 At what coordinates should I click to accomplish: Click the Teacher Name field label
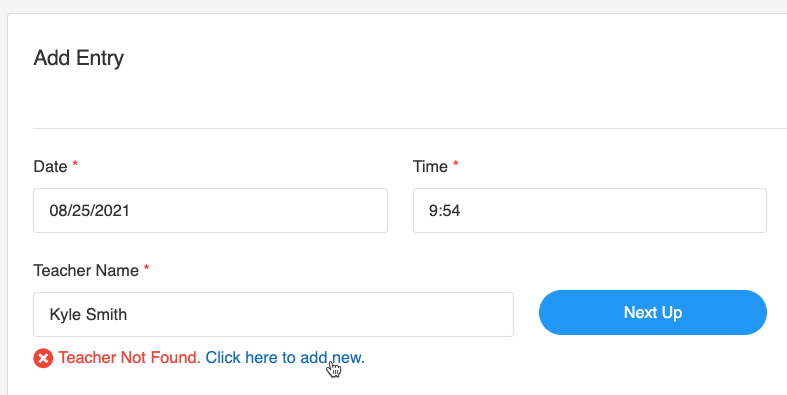click(86, 270)
